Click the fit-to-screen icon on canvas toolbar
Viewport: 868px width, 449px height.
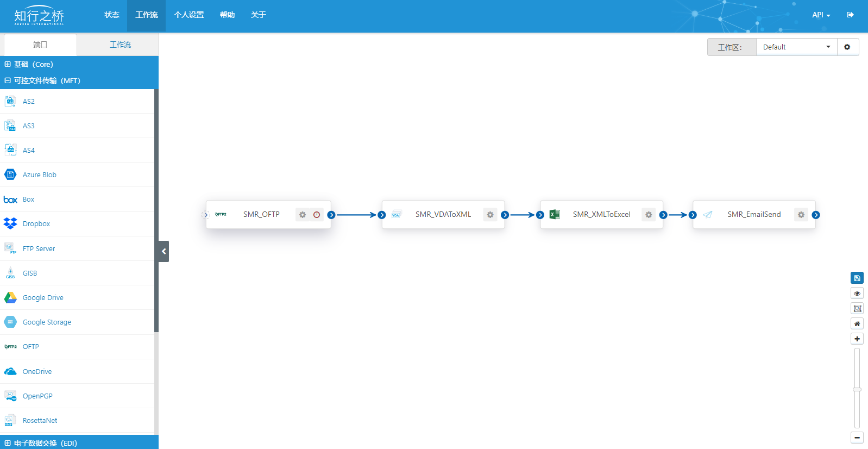click(x=857, y=308)
